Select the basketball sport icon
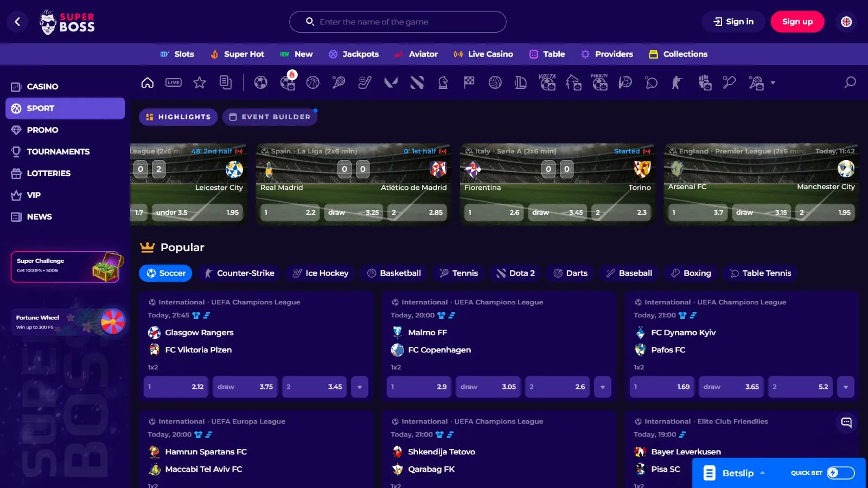The image size is (868, 488). click(313, 82)
